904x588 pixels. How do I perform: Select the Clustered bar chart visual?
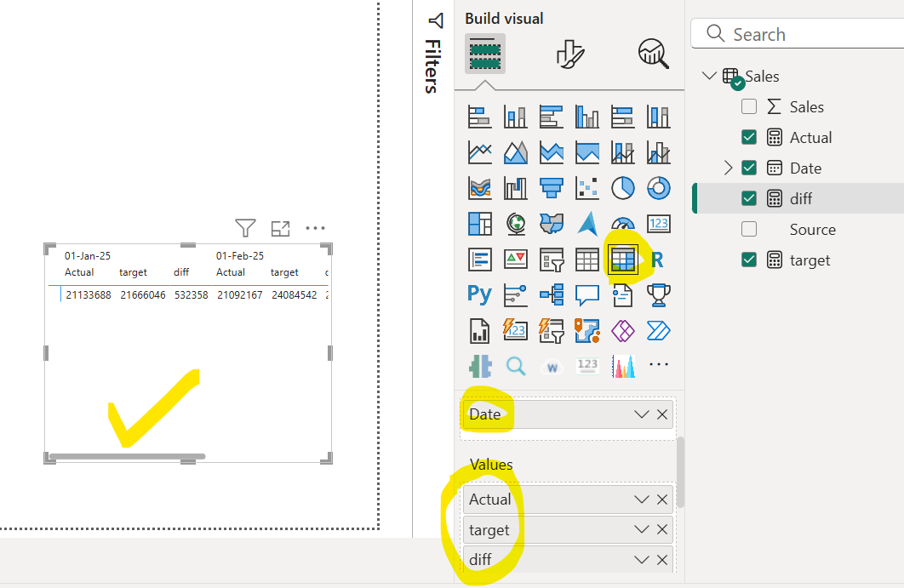tap(551, 117)
